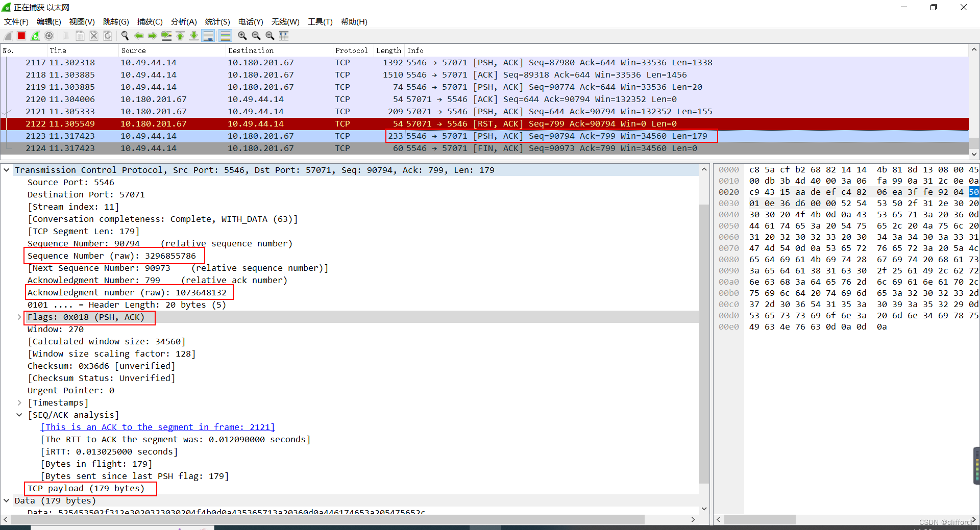
Task: Open capture options gear icon
Action: pyautogui.click(x=49, y=36)
